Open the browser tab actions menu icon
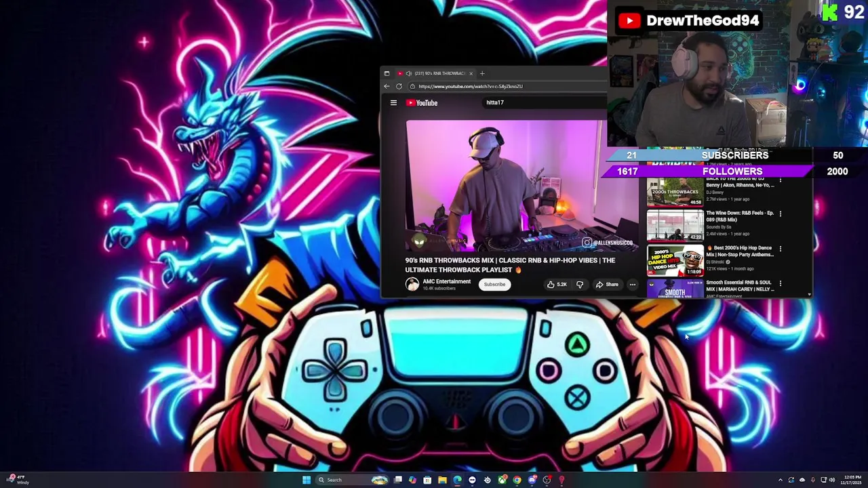Viewport: 868px width, 488px height. click(x=387, y=73)
